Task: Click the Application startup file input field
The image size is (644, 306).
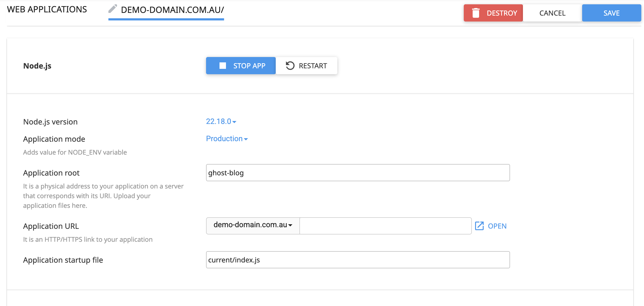Action: [358, 260]
